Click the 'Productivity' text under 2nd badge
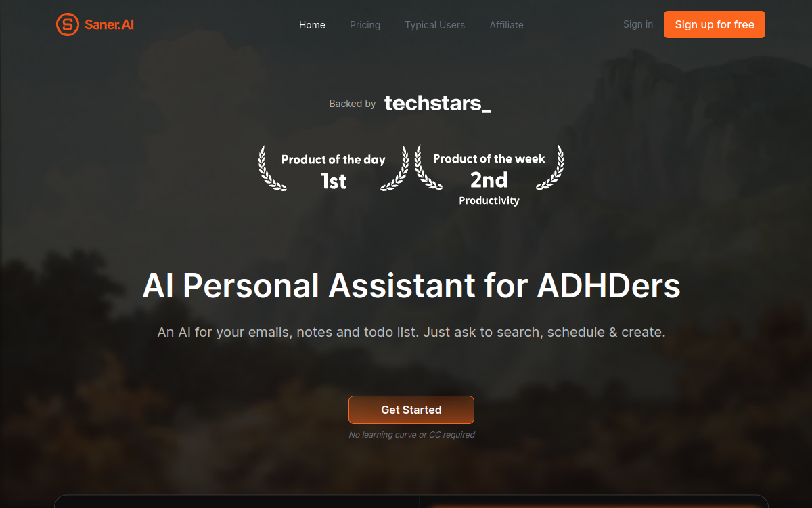The image size is (812, 508). click(489, 200)
